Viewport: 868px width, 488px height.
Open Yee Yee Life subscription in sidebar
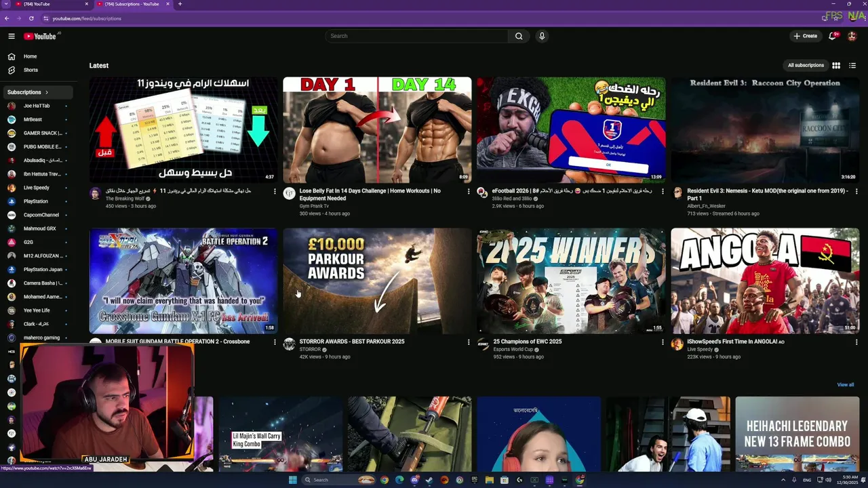coord(37,310)
